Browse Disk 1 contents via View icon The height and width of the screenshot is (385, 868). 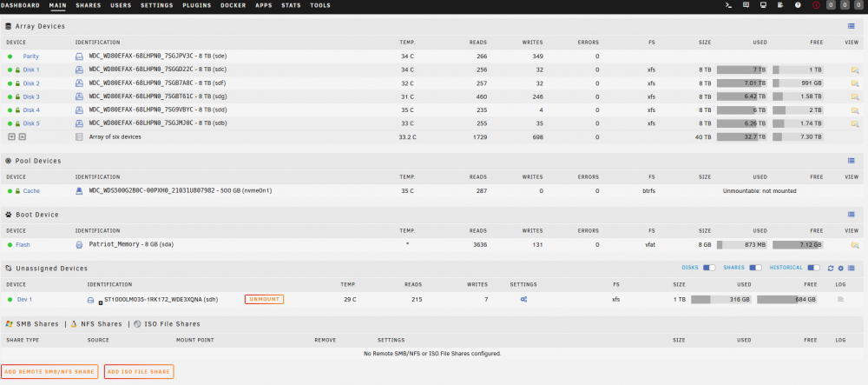click(855, 70)
